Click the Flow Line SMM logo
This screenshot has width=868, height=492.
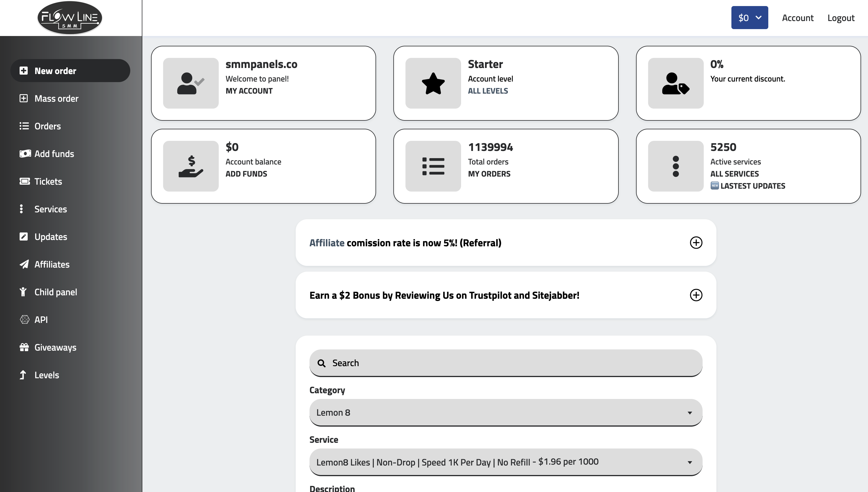click(x=70, y=18)
